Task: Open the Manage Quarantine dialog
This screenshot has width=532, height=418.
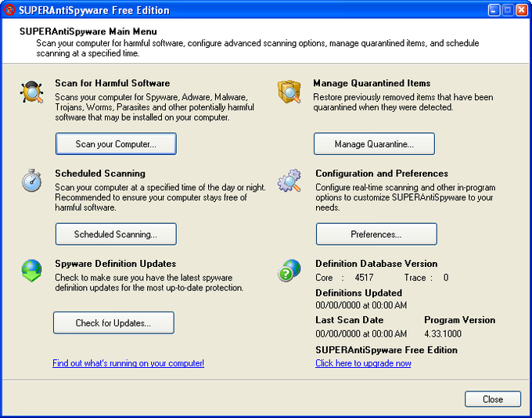Action: [374, 144]
